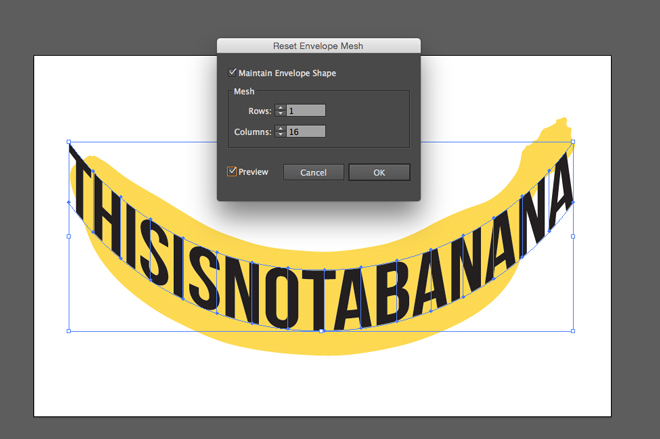This screenshot has width=660, height=439.
Task: Select the bottom-left bounding box handle
Action: pos(69,331)
